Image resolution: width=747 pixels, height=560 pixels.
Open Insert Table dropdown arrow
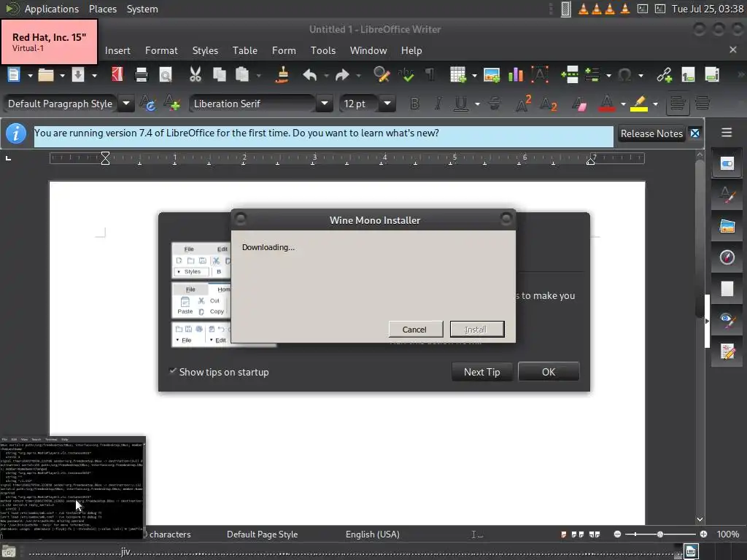pos(474,75)
